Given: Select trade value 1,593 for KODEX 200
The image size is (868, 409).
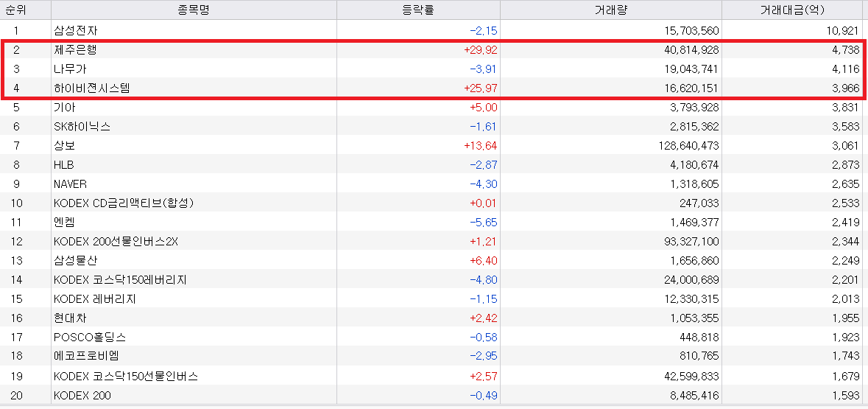Looking at the screenshot, I should [846, 396].
